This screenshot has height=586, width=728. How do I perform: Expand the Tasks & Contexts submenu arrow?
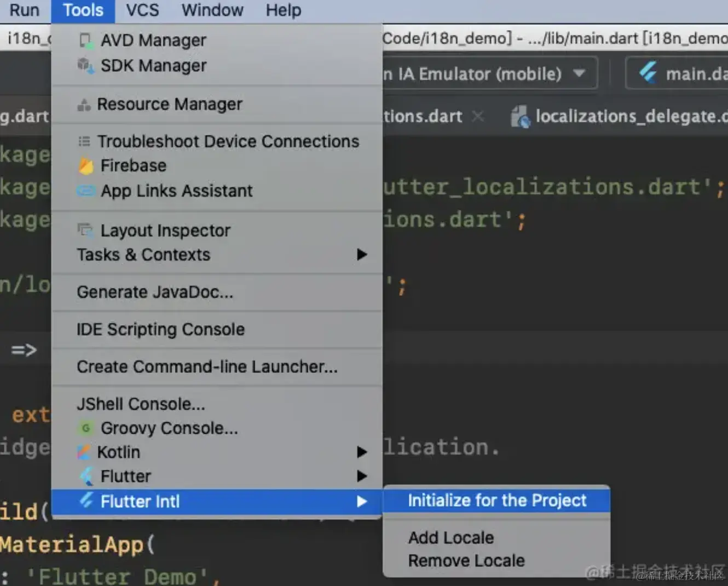click(361, 255)
